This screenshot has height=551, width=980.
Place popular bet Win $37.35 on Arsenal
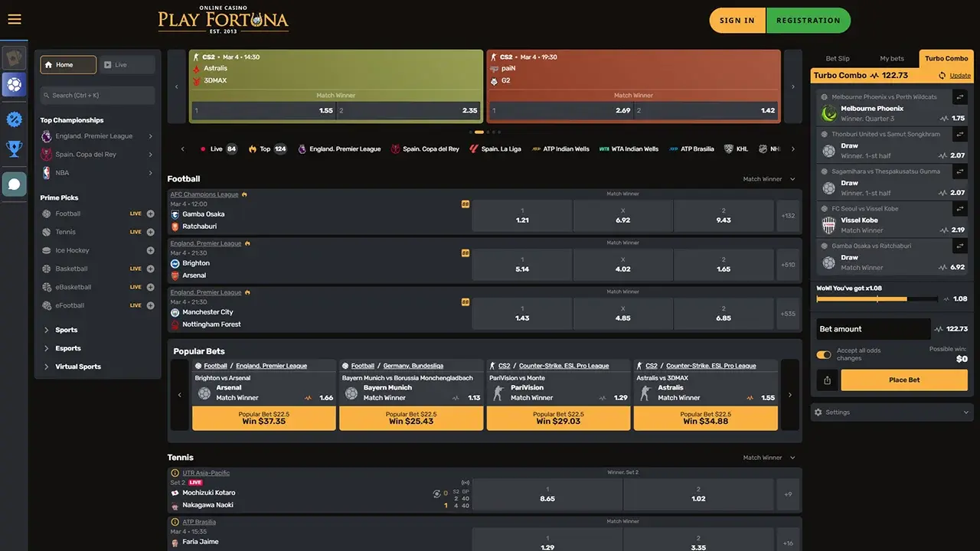264,418
